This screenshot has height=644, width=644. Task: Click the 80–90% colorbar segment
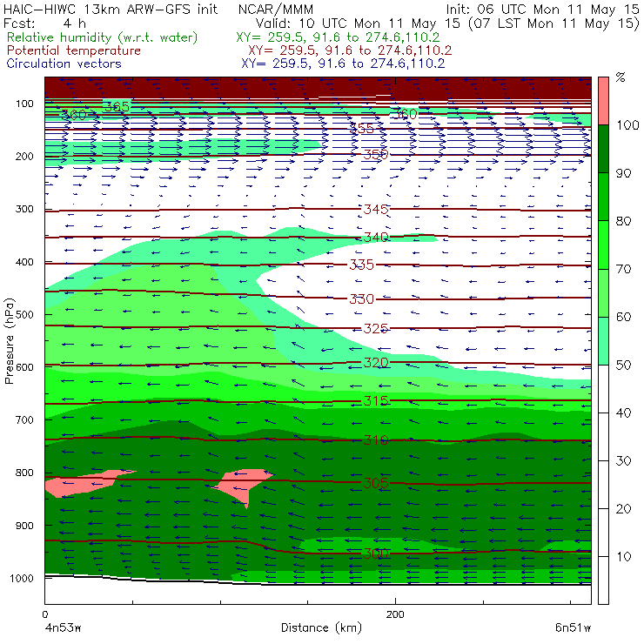pos(603,197)
